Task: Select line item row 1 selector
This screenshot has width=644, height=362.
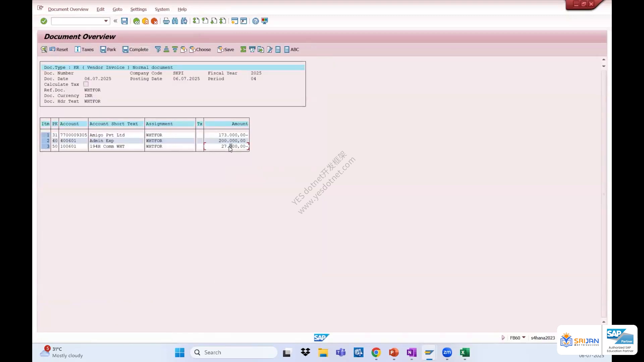Action: 46,135
